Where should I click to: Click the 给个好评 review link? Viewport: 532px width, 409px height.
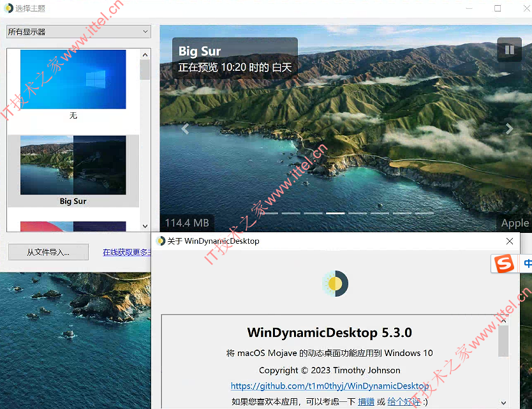click(404, 402)
